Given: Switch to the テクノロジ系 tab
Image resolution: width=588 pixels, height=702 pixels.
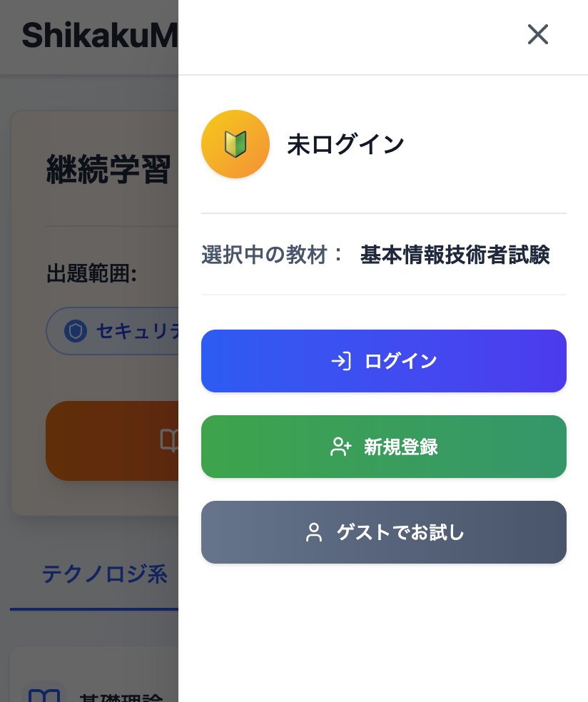Looking at the screenshot, I should coord(104,574).
